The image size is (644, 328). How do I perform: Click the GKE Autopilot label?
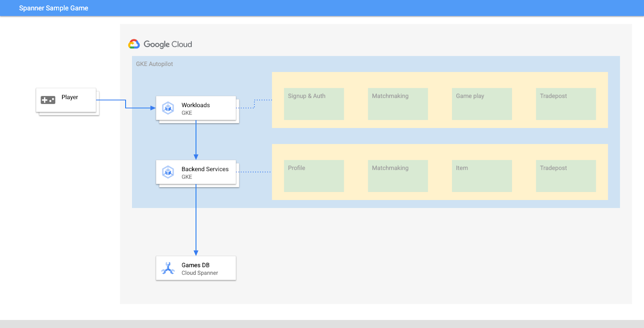pyautogui.click(x=154, y=64)
